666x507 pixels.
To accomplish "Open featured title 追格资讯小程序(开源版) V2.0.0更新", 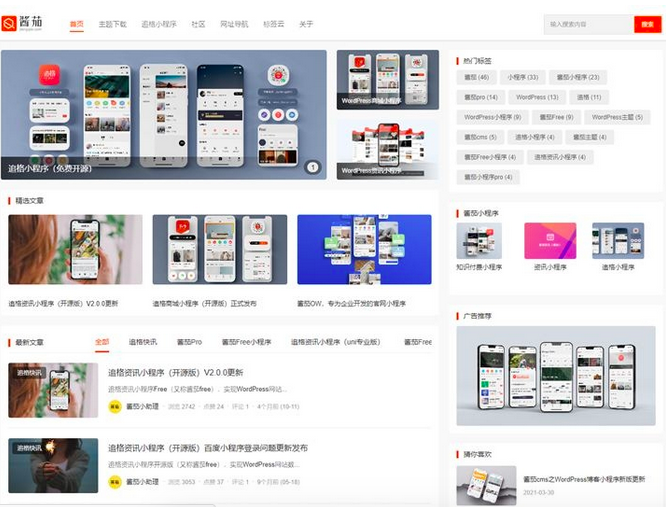I will [x=63, y=304].
